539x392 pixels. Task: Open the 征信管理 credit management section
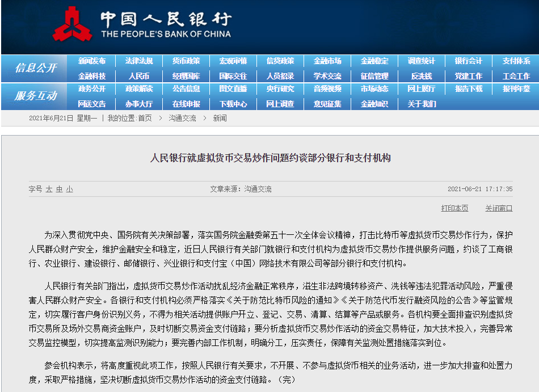click(x=374, y=75)
